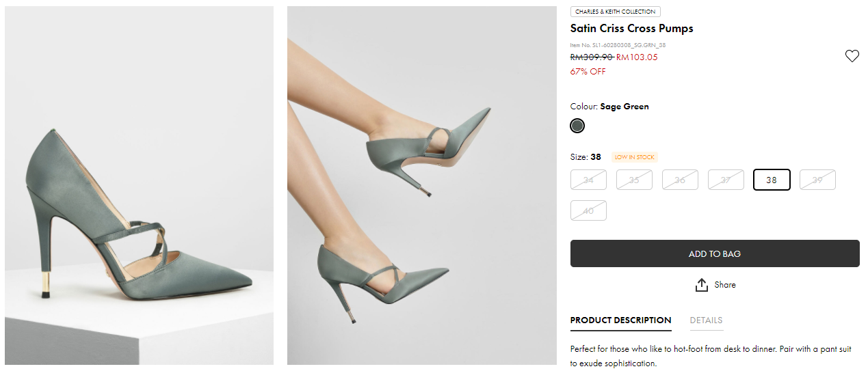
Task: Pick size 39 option
Action: tap(817, 180)
